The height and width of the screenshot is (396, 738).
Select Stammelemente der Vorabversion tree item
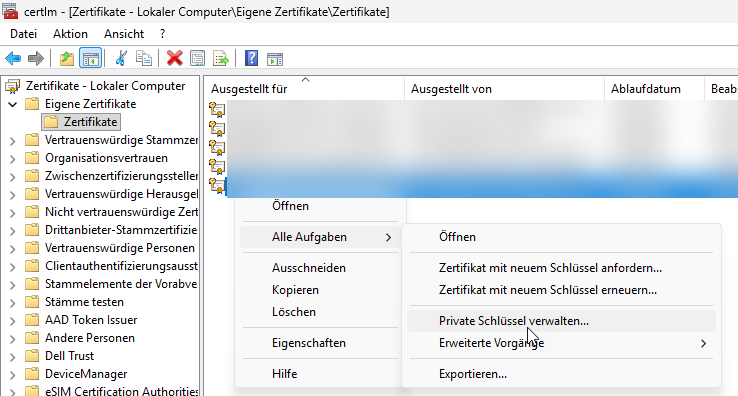click(x=121, y=284)
